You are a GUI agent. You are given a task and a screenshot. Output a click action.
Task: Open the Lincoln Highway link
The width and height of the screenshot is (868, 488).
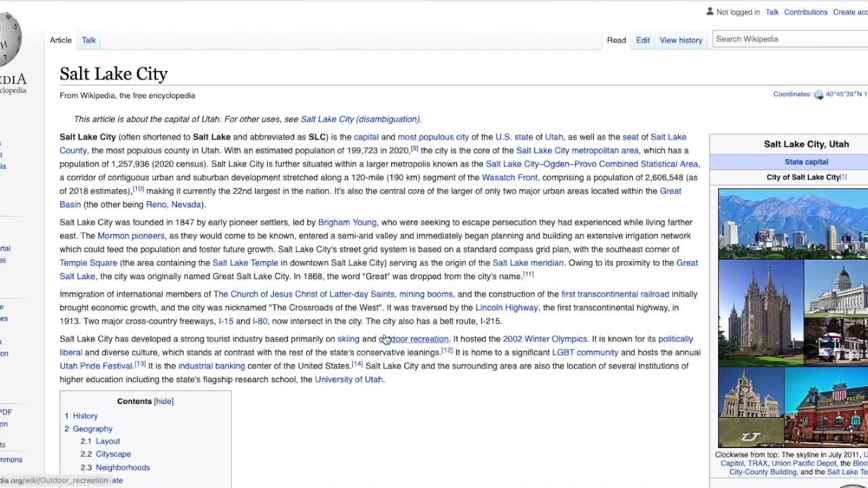pos(507,308)
